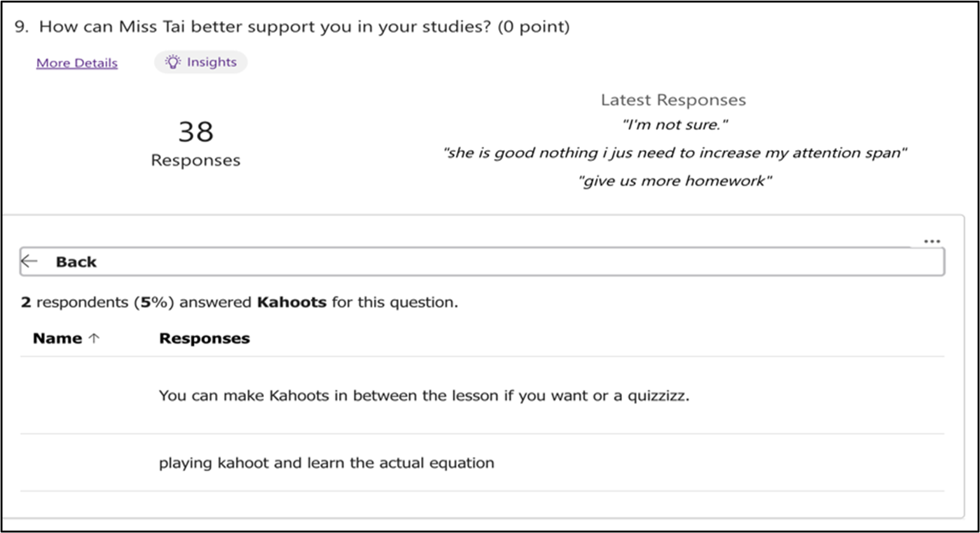The height and width of the screenshot is (533, 980).
Task: Select the Kahoots or quizzizz response row
Action: tap(424, 396)
